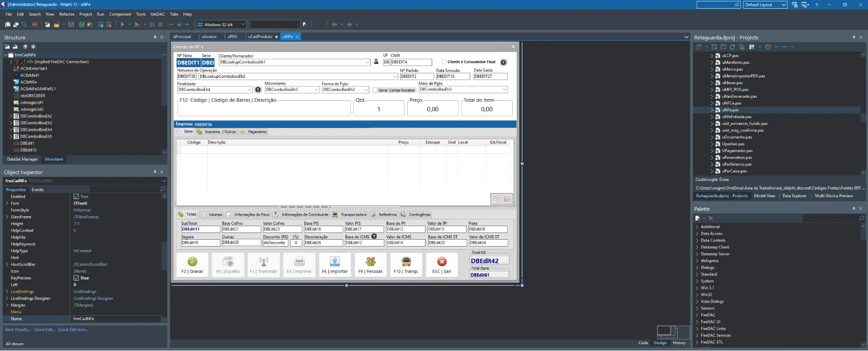Click the person icon next to Cliente/Fornecedor
Image resolution: width=868 pixels, height=351 pixels.
[x=376, y=62]
